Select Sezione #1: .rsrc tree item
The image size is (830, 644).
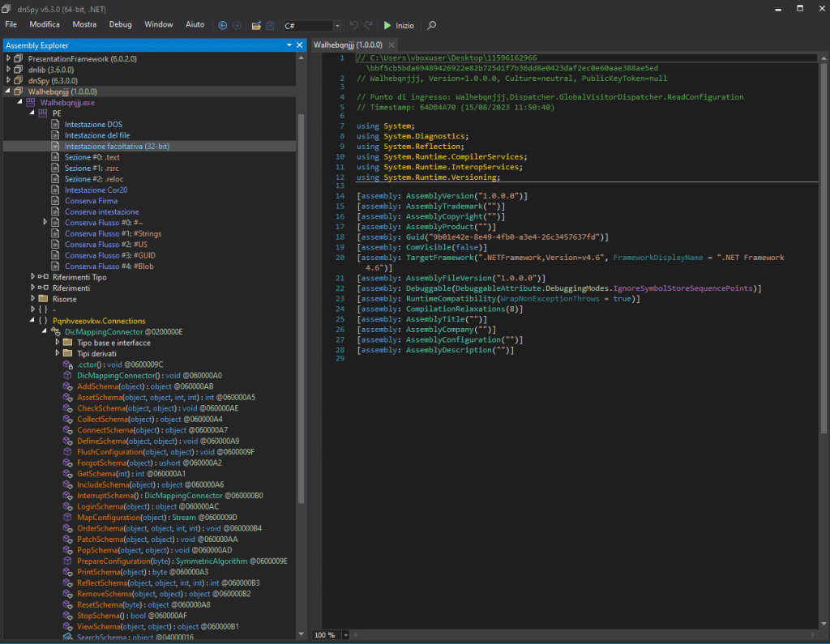[x=93, y=168]
